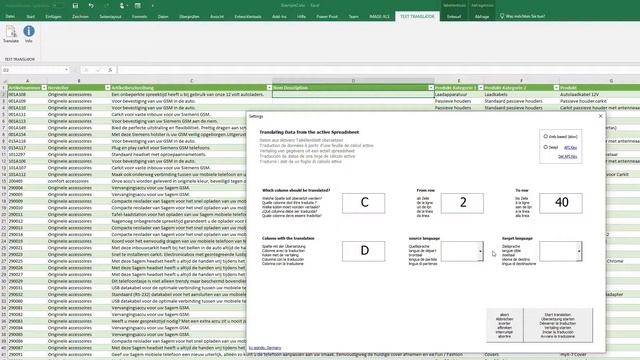Viewport: 640px width, 360px height.
Task: Switch to the Start ribbon tab
Action: 31,16
